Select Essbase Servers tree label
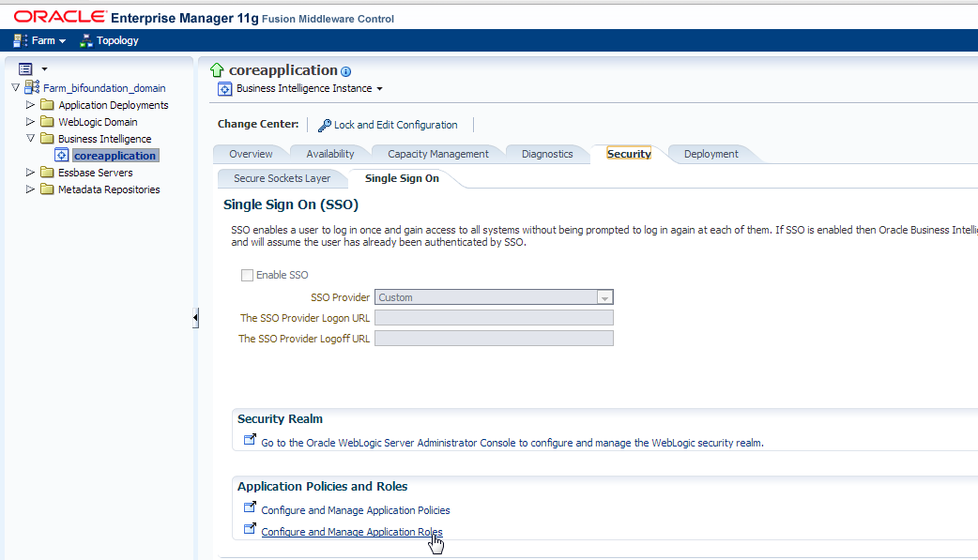Viewport: 978px width, 560px height. coord(96,172)
